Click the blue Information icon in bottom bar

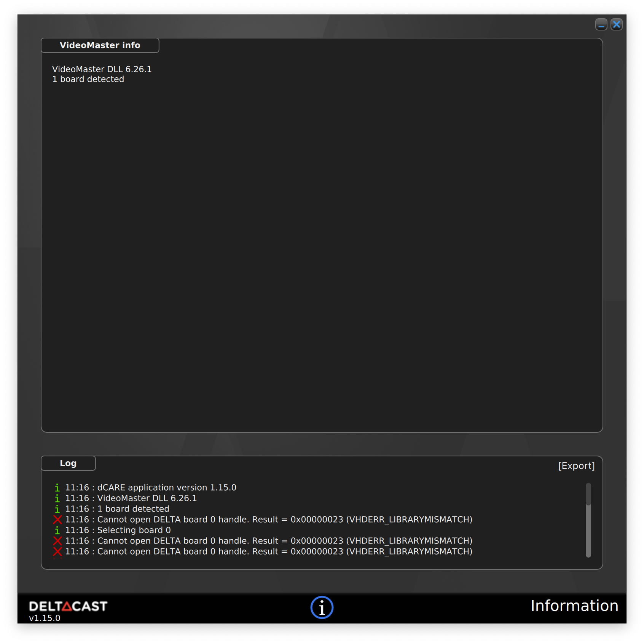coord(322,607)
